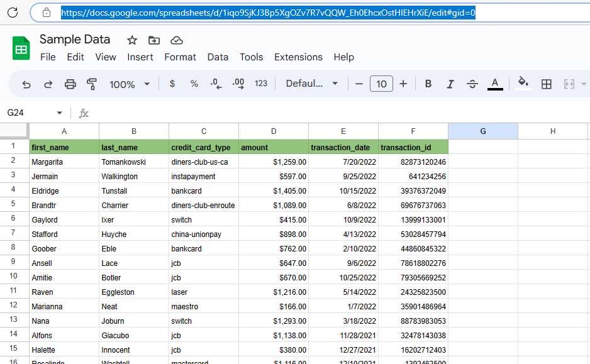Open the Extensions menu
This screenshot has height=364, width=590.
coord(298,57)
